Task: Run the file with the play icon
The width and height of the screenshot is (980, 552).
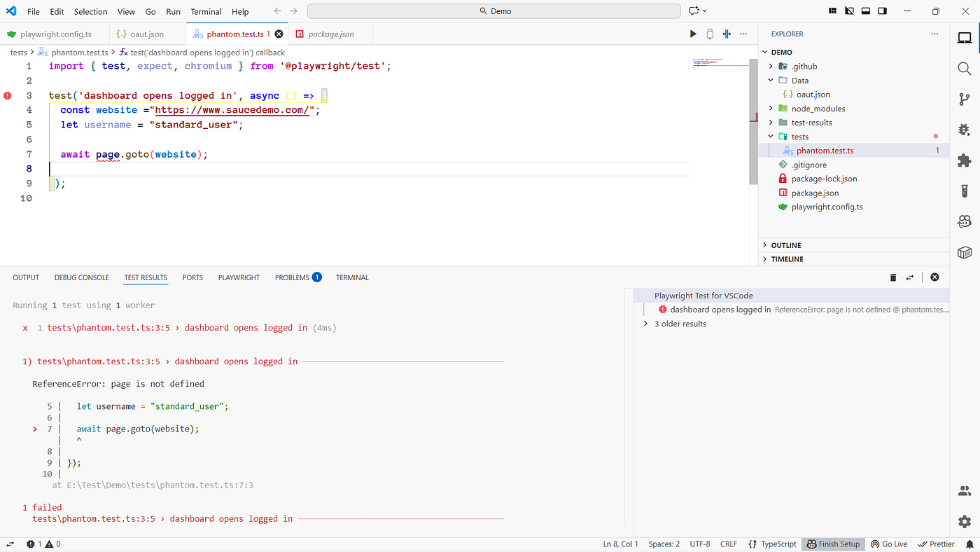Action: click(693, 34)
